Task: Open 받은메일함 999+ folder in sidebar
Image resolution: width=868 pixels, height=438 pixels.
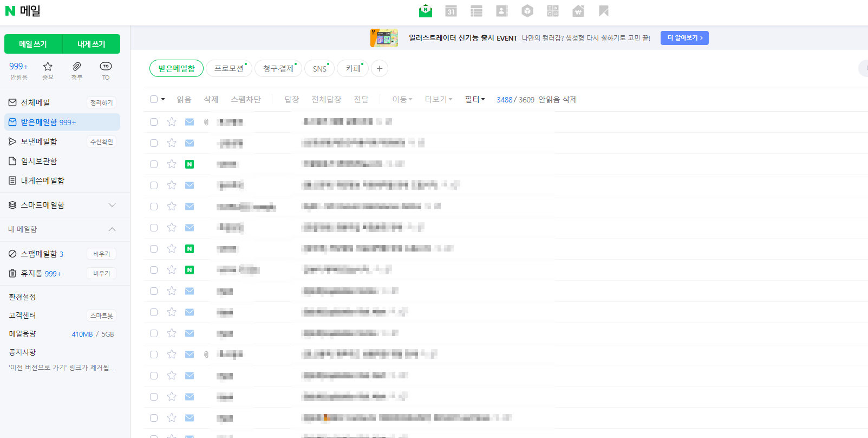Action: [x=62, y=122]
